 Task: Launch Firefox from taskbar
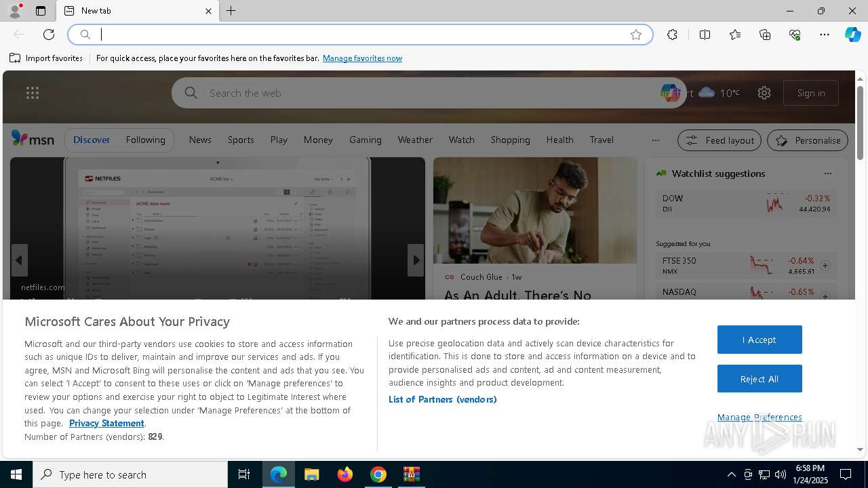(345, 474)
